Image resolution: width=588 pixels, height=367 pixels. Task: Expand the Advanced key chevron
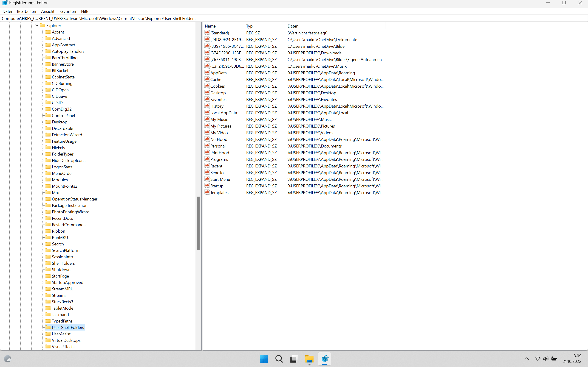coord(42,38)
